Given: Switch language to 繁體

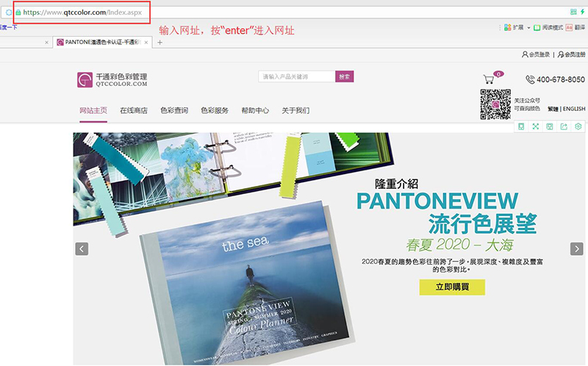Looking at the screenshot, I should [x=553, y=109].
